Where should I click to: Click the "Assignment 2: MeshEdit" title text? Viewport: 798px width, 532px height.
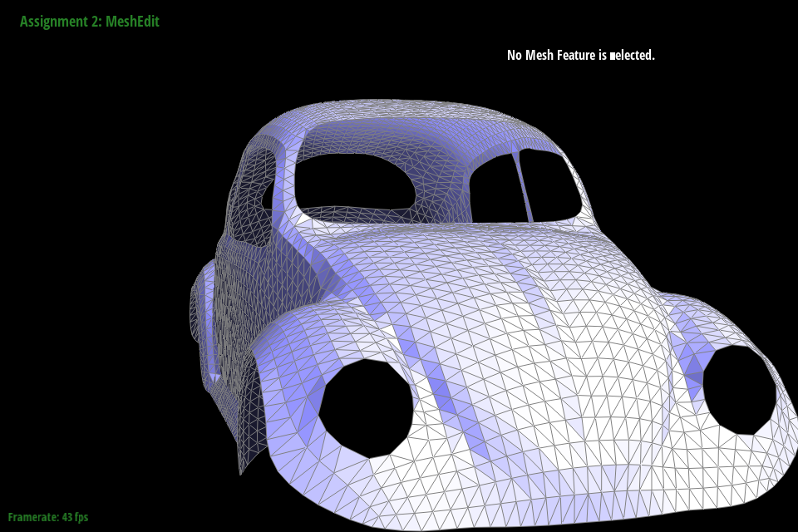pos(89,22)
